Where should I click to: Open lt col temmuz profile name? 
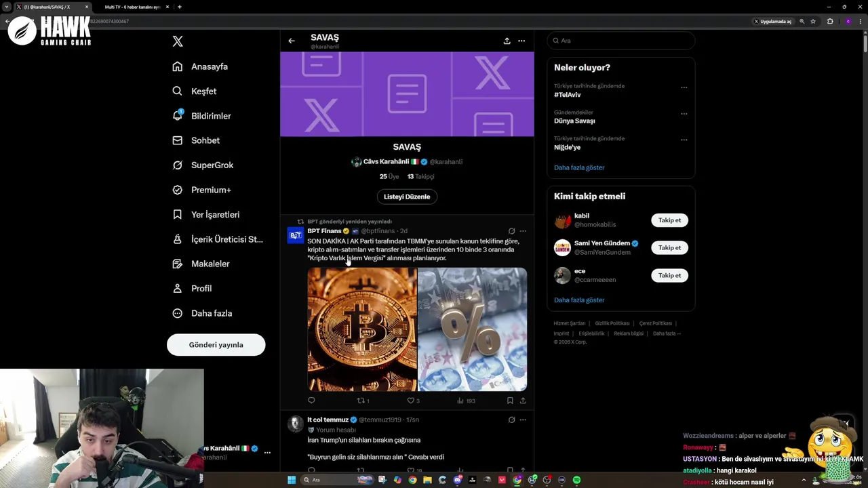point(328,420)
